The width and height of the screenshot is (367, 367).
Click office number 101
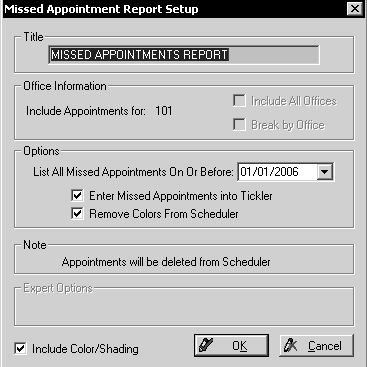(x=164, y=111)
